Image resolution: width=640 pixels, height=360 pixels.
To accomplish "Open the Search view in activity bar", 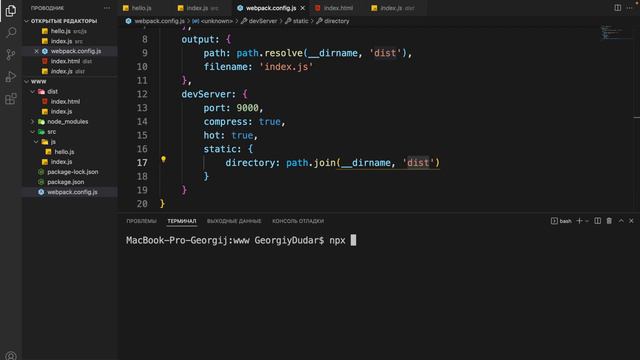I will (11, 32).
